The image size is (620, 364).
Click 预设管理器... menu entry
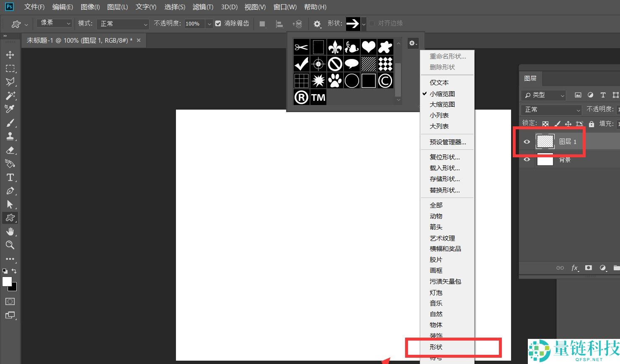pos(447,142)
